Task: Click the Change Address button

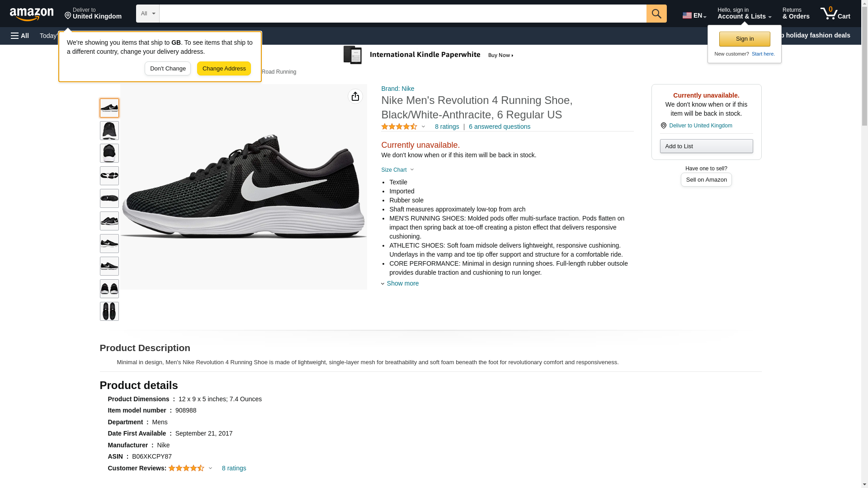Action: 224,69
